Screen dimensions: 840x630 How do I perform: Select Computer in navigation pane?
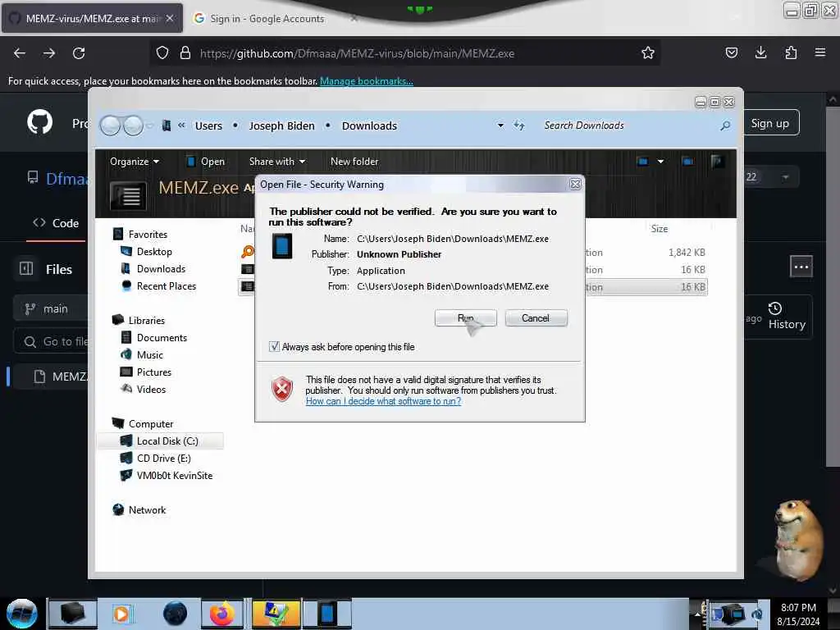tap(143, 424)
